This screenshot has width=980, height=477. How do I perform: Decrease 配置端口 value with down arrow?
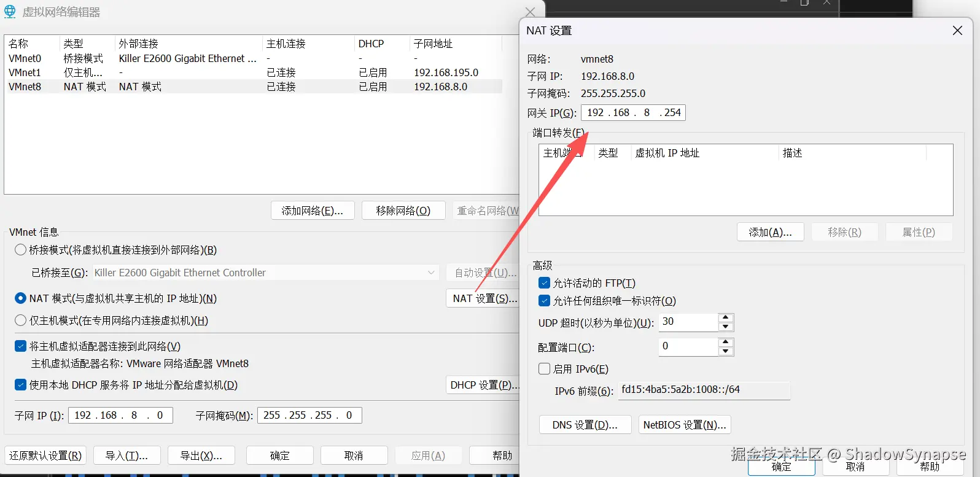click(x=726, y=351)
